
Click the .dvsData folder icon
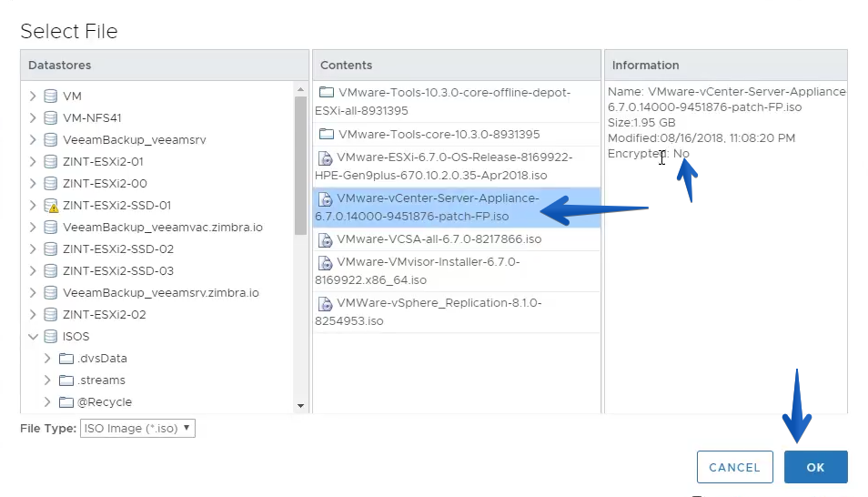[x=66, y=359]
